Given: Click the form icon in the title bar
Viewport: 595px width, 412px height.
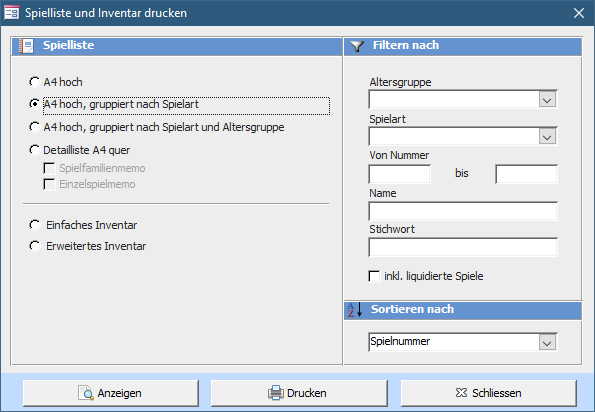Looking at the screenshot, I should [x=12, y=13].
